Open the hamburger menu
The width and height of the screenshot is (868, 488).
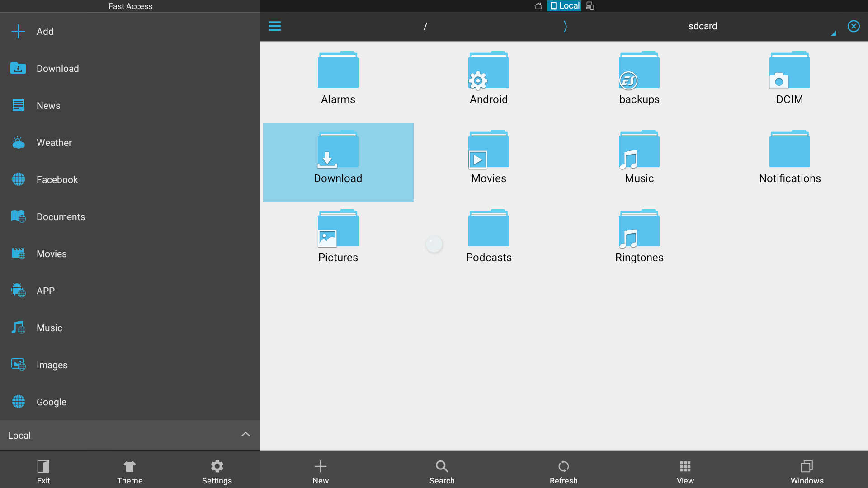pyautogui.click(x=275, y=26)
